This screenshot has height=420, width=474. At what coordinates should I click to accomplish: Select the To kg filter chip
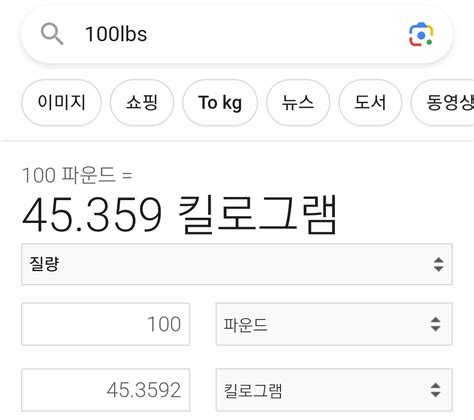click(220, 102)
